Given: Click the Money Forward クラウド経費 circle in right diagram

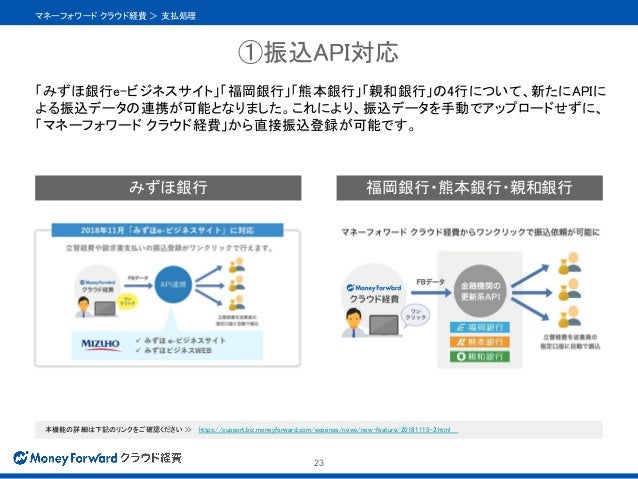Looking at the screenshot, I should pyautogui.click(x=374, y=292).
